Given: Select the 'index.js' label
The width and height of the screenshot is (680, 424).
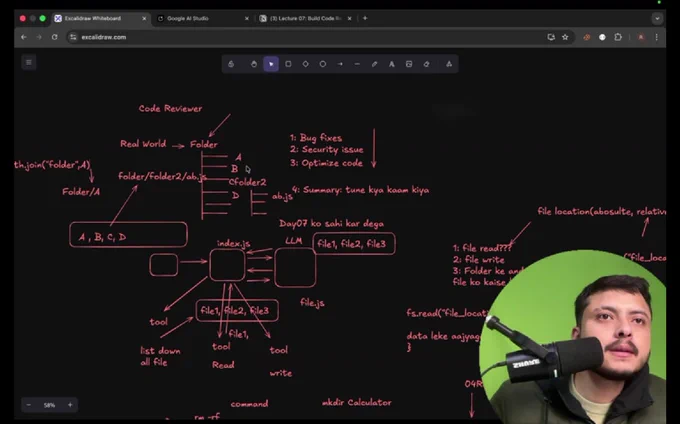Looking at the screenshot, I should 234,243.
